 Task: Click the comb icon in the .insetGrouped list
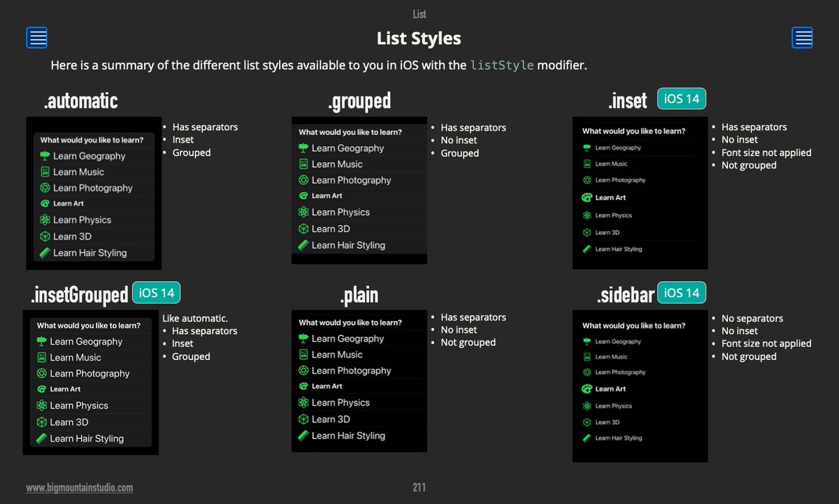pyautogui.click(x=43, y=438)
